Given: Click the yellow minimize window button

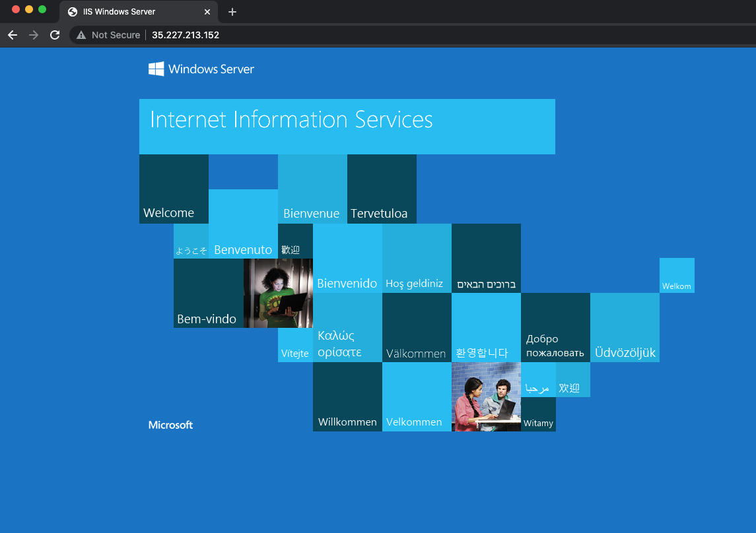Looking at the screenshot, I should (x=29, y=9).
